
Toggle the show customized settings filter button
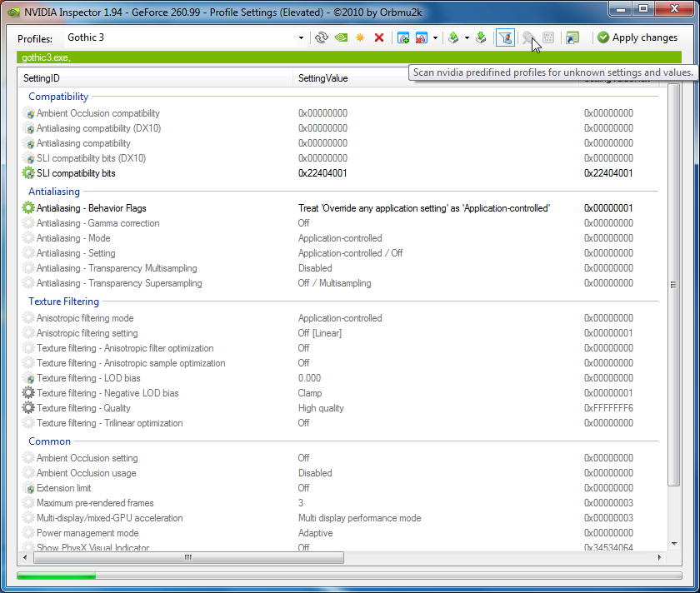pos(505,37)
